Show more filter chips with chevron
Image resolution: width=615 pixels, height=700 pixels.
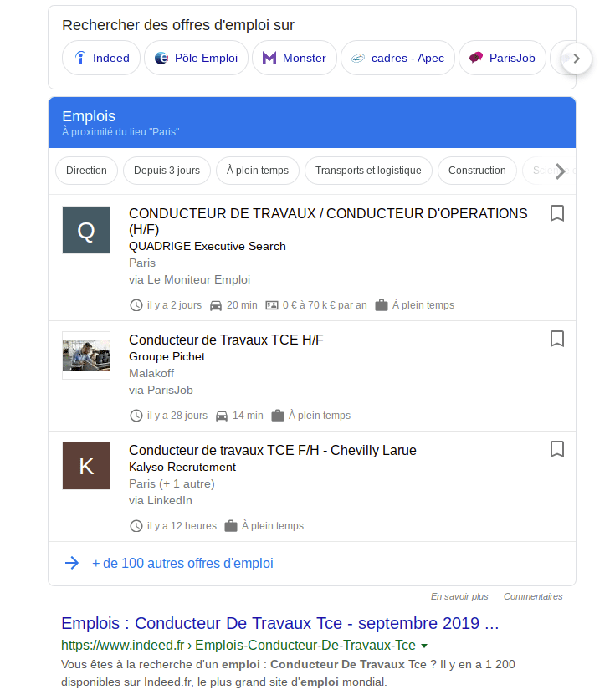[560, 171]
